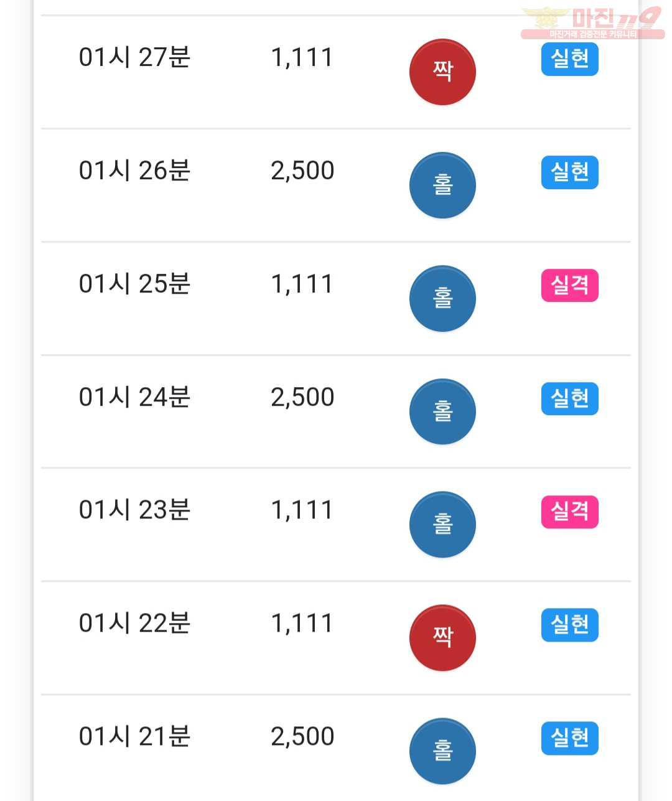Select the 실현 badge for 01시 22분

pos(570,625)
